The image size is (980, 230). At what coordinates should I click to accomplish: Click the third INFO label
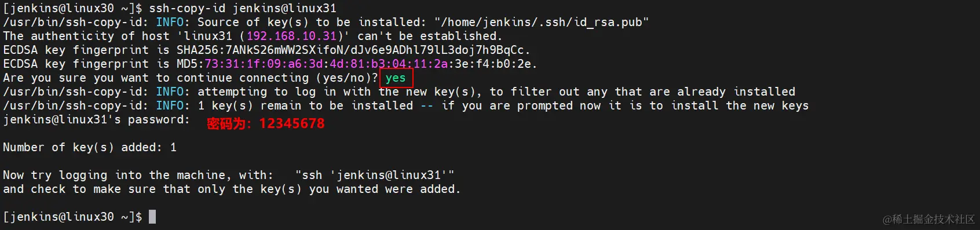coord(169,105)
